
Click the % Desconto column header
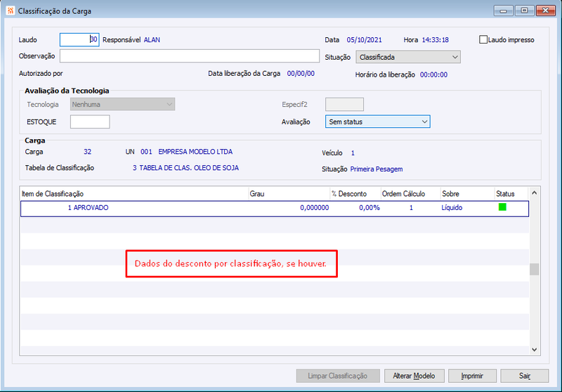tap(355, 194)
